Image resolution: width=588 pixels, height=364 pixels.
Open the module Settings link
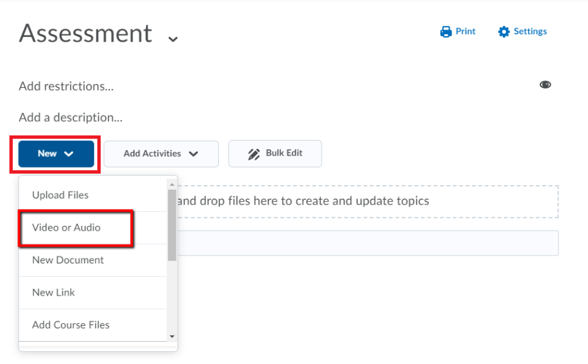click(x=522, y=32)
